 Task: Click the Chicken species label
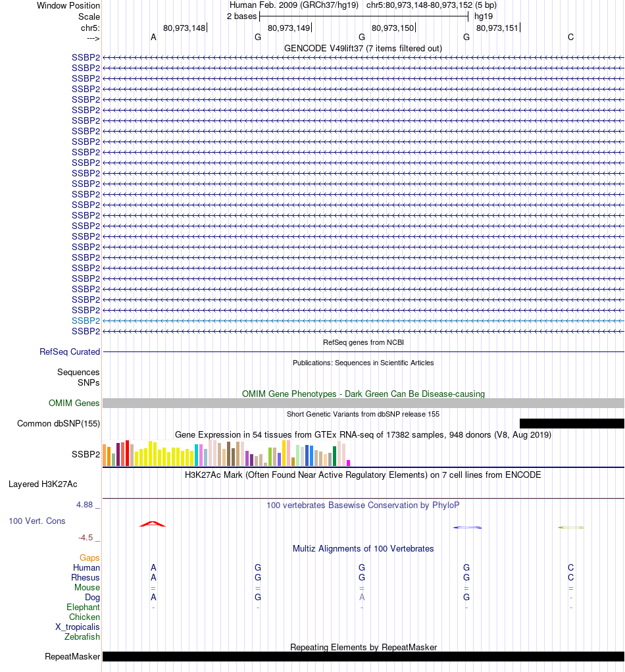84,617
